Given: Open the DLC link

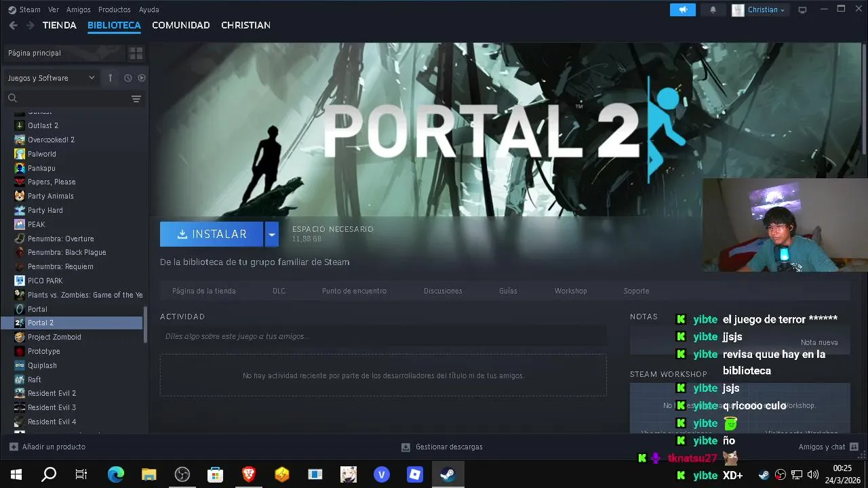Looking at the screenshot, I should tap(279, 291).
